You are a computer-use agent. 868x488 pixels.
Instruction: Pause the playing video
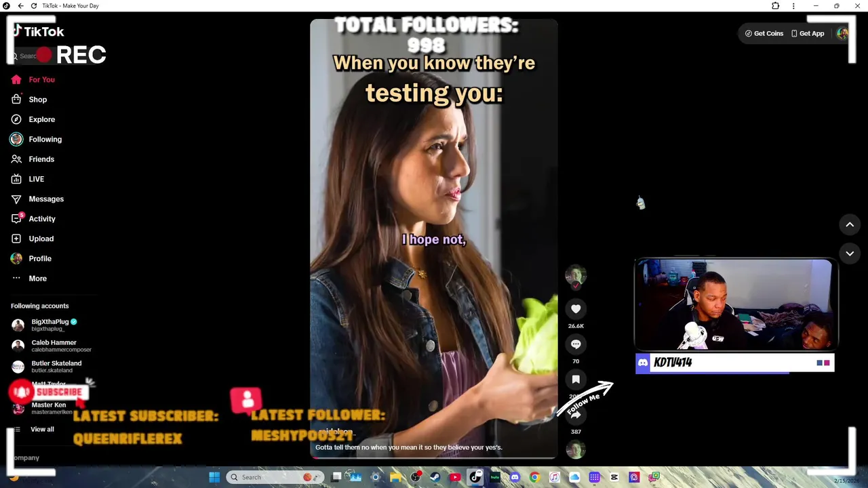tap(434, 239)
